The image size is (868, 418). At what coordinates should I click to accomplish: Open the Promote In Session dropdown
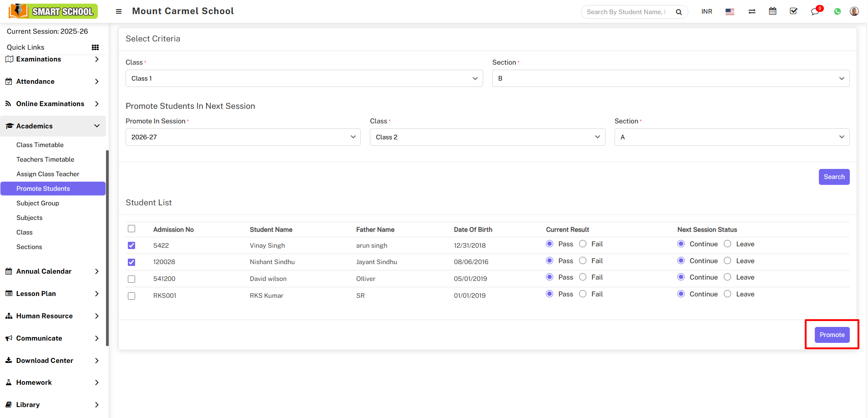pyautogui.click(x=243, y=137)
